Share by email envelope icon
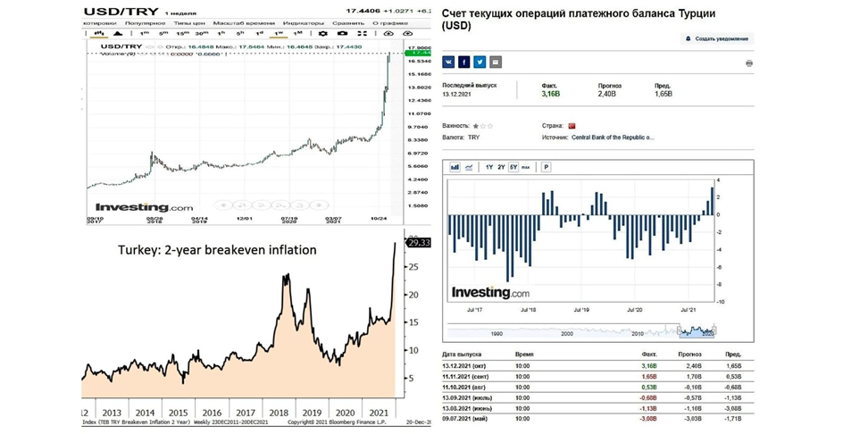868x434 pixels. pyautogui.click(x=496, y=62)
